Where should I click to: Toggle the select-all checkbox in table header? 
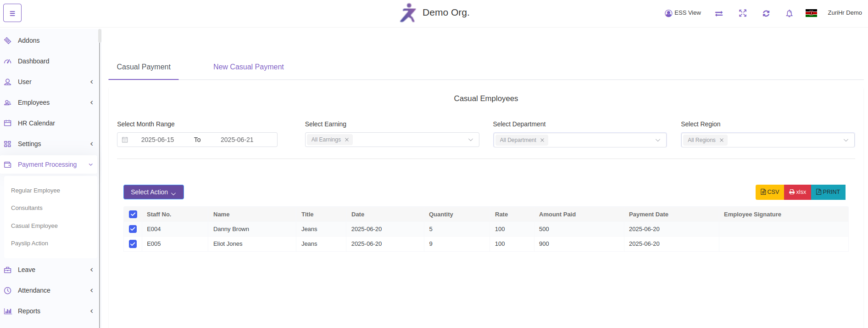[133, 214]
